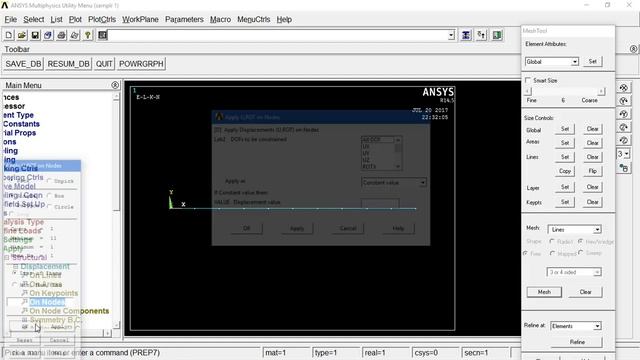
Task: Click the QUIT toolbar button
Action: [104, 64]
